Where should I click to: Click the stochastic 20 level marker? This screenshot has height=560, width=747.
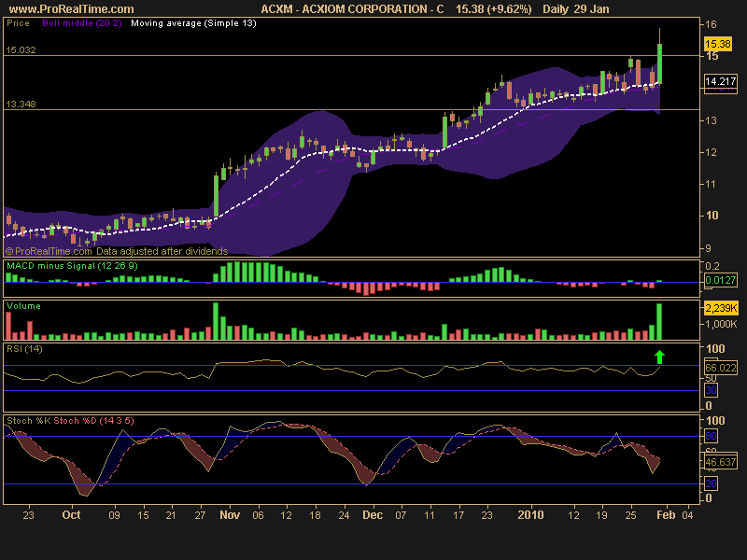pos(711,483)
